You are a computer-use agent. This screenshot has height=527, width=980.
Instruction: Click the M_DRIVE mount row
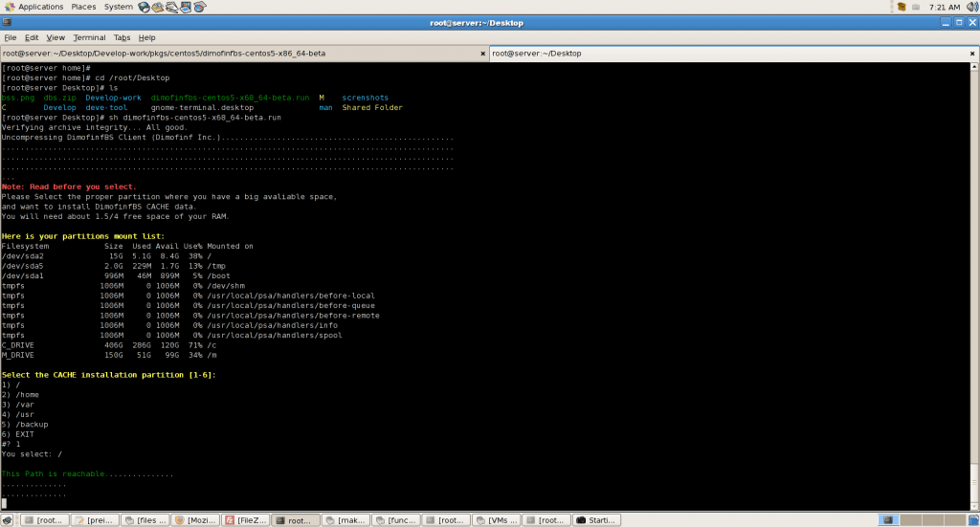[109, 355]
